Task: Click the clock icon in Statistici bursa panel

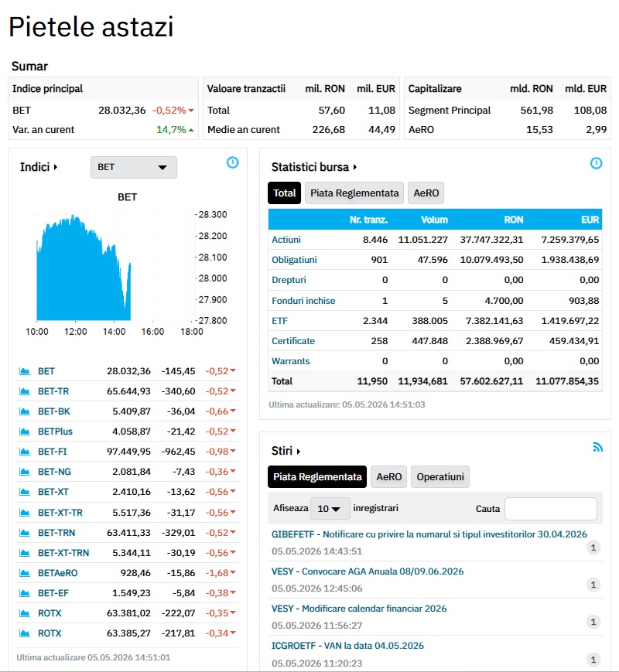Action: pyautogui.click(x=596, y=163)
